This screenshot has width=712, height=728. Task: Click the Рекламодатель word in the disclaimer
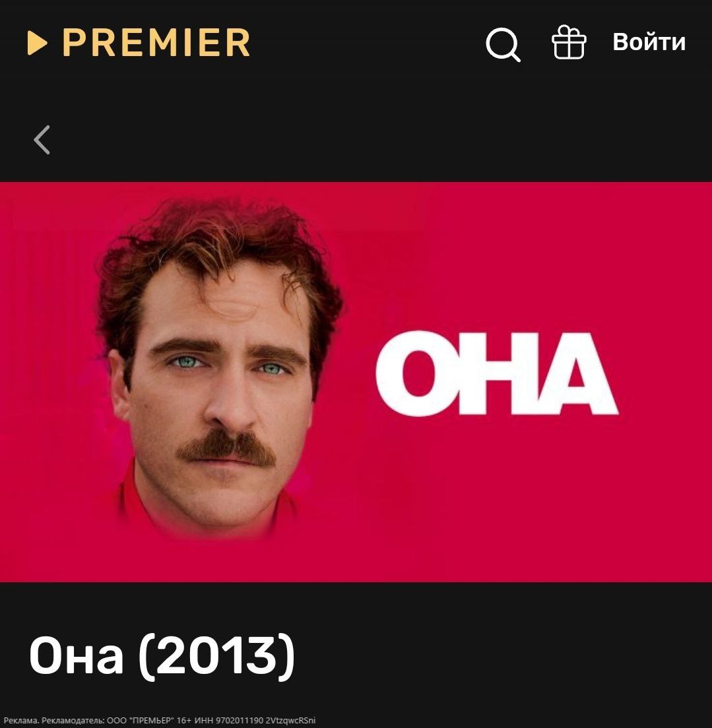[x=73, y=721]
